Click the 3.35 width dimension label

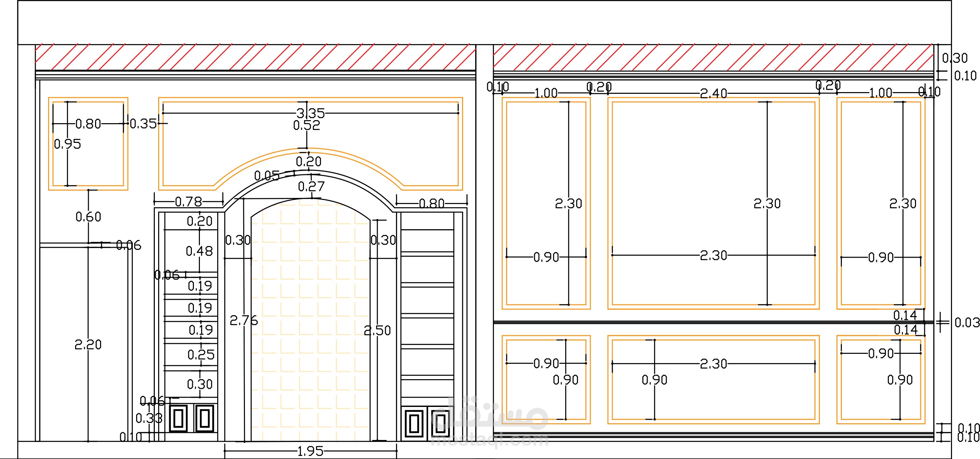(310, 113)
